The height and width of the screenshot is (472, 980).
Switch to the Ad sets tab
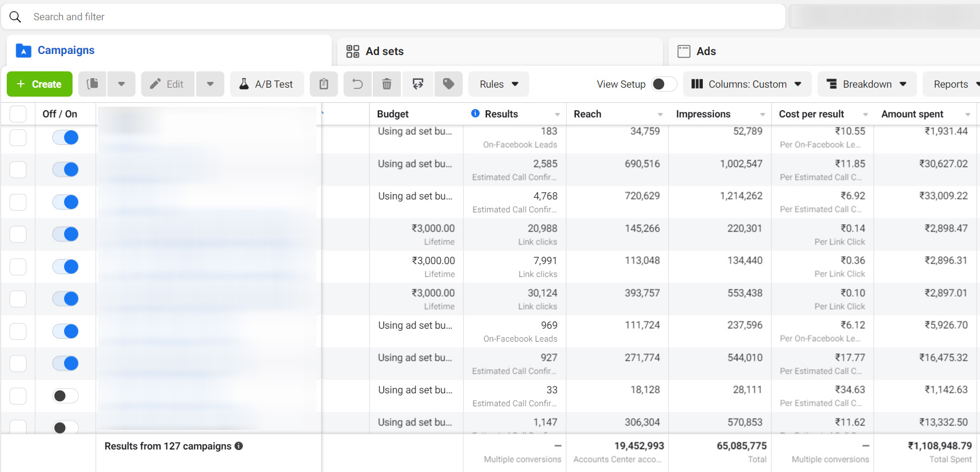[500, 51]
